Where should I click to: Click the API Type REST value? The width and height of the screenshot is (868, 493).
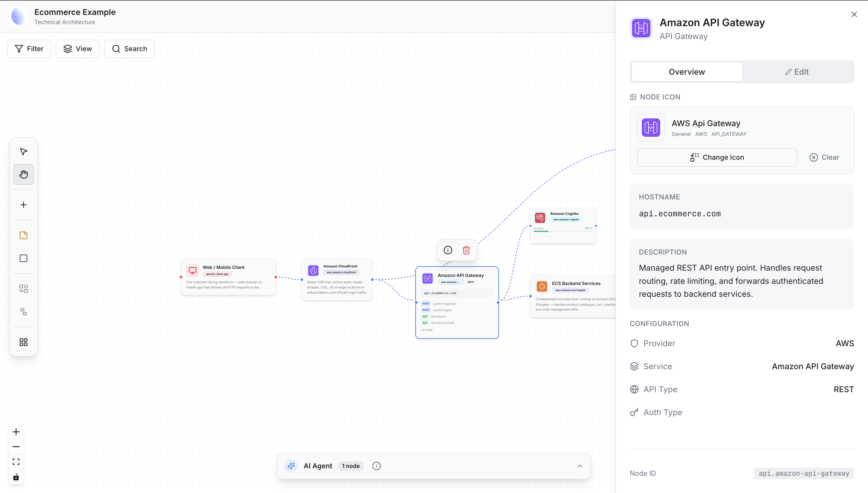[844, 389]
